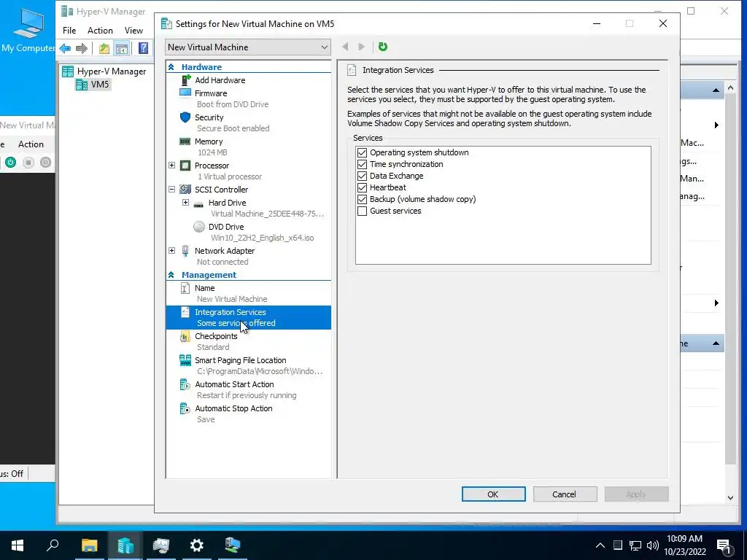Image resolution: width=747 pixels, height=560 pixels.
Task: Uncheck Operating system shutdown service
Action: 362,152
